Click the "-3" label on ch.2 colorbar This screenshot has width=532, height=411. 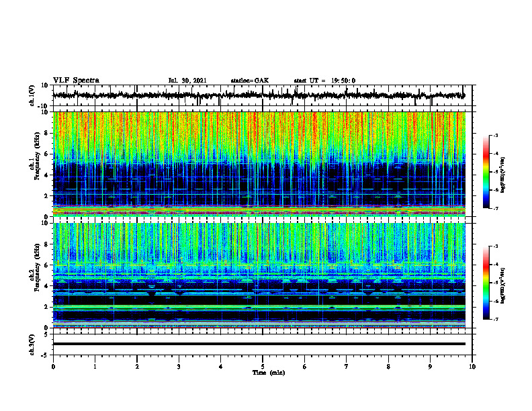click(496, 246)
